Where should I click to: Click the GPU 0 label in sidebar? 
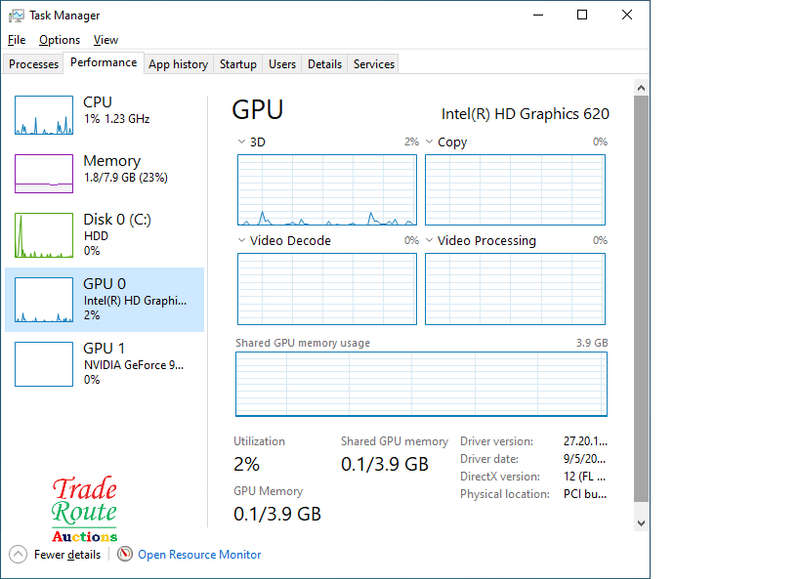(105, 284)
